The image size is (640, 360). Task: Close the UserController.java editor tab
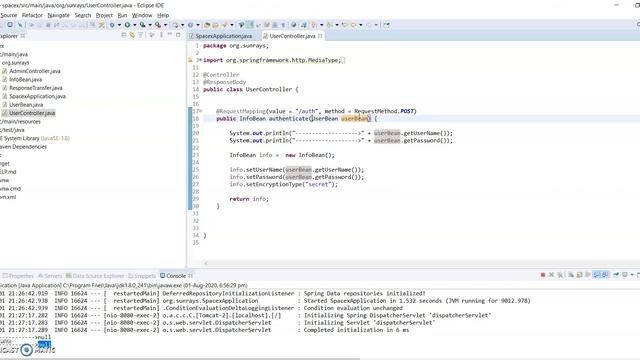(320, 36)
